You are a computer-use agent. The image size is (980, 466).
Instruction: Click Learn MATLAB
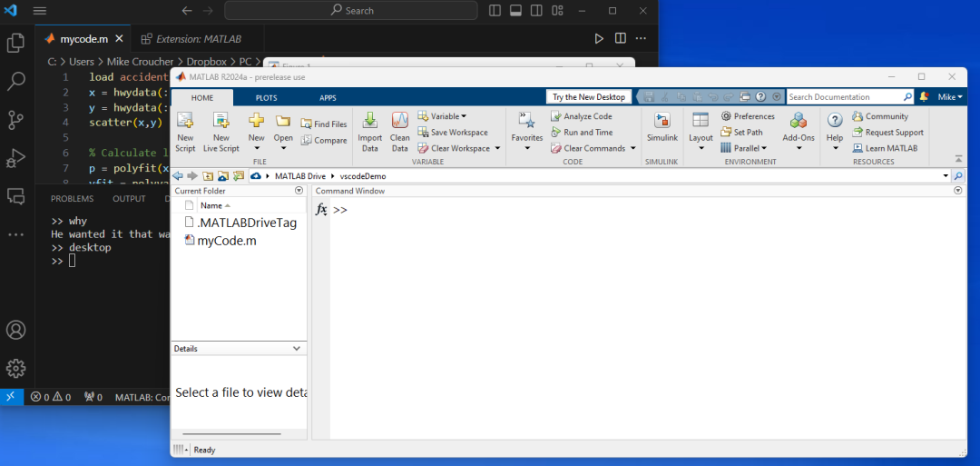(x=885, y=148)
